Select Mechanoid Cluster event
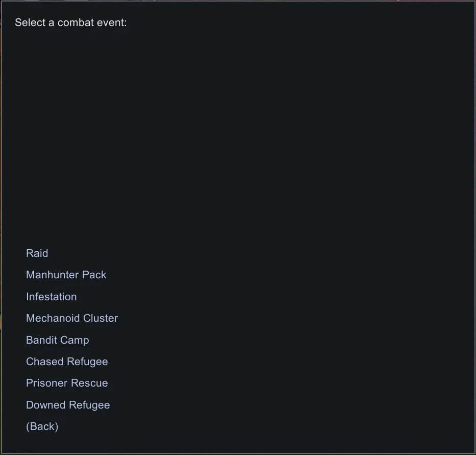This screenshot has width=476, height=455. pos(72,318)
